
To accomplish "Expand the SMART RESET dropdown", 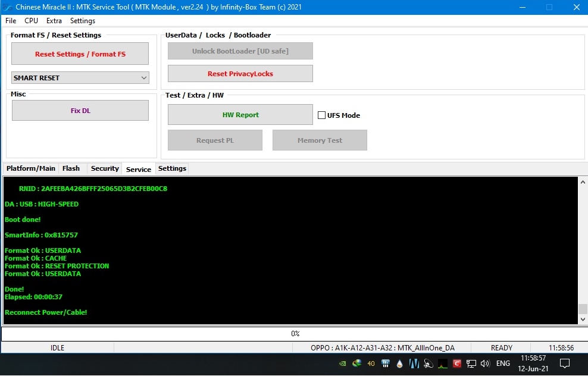I will [x=143, y=78].
